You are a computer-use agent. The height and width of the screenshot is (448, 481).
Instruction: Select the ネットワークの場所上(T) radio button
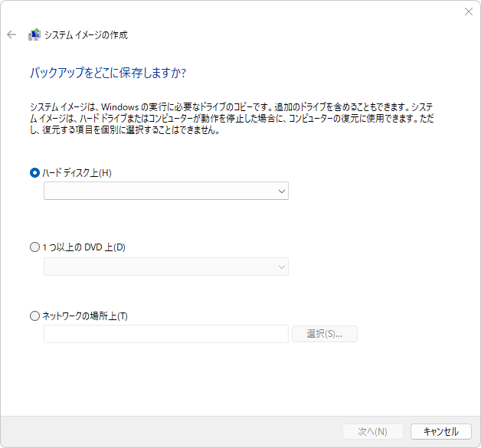coord(34,316)
